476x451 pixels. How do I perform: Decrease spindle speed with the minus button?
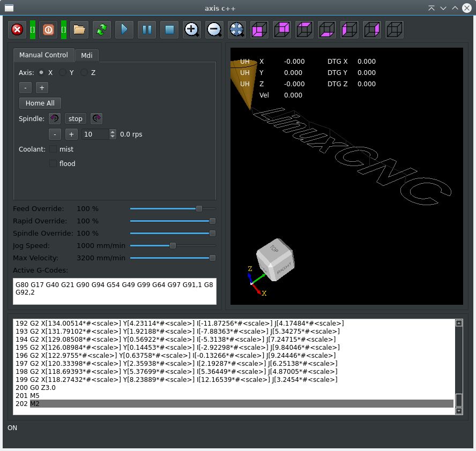pos(55,134)
